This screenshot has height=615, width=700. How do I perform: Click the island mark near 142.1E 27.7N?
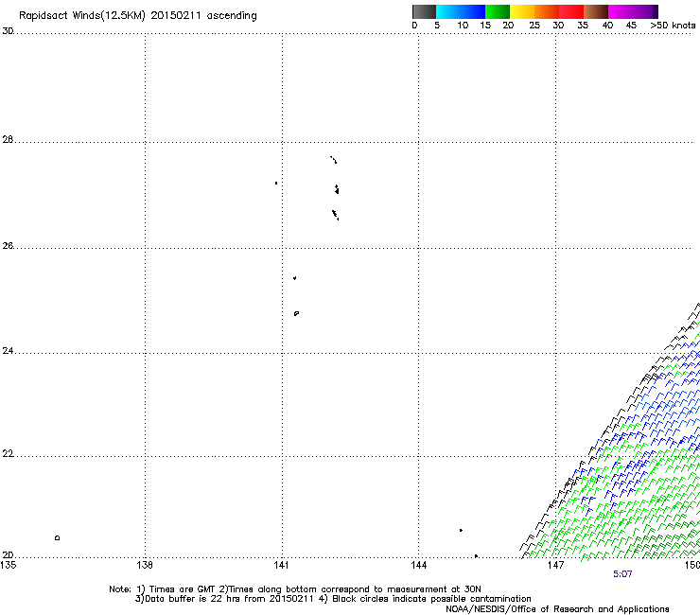point(334,160)
